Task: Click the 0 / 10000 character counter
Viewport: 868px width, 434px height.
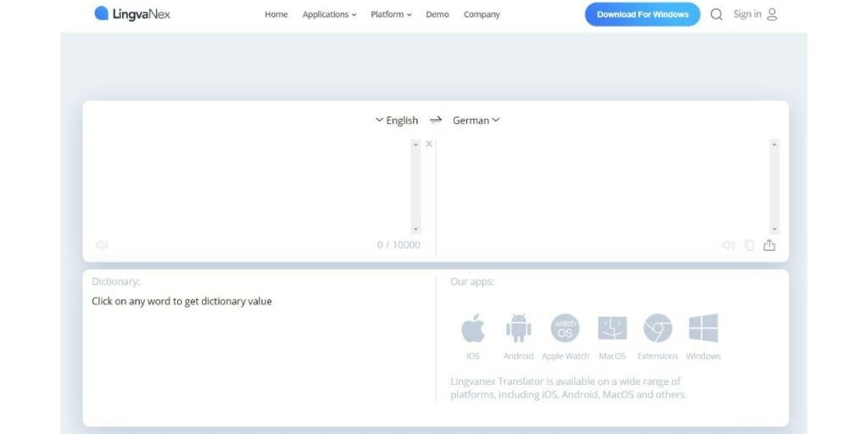Action: [x=398, y=245]
